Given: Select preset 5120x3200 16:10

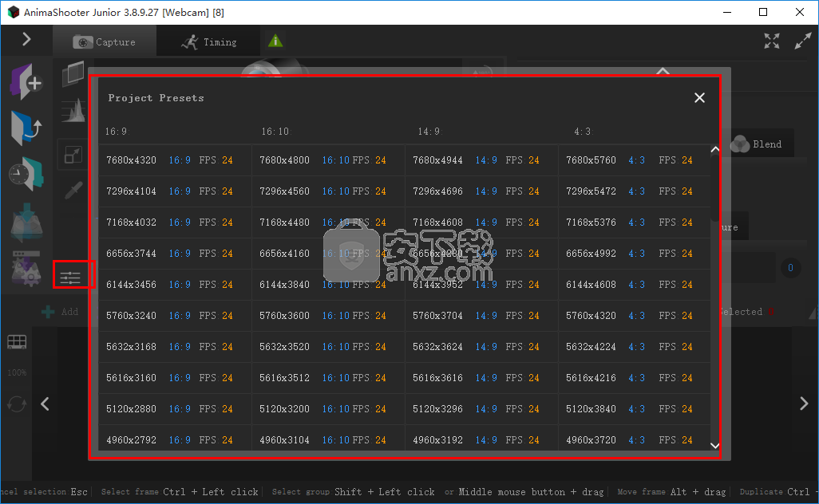Looking at the screenshot, I should click(328, 409).
